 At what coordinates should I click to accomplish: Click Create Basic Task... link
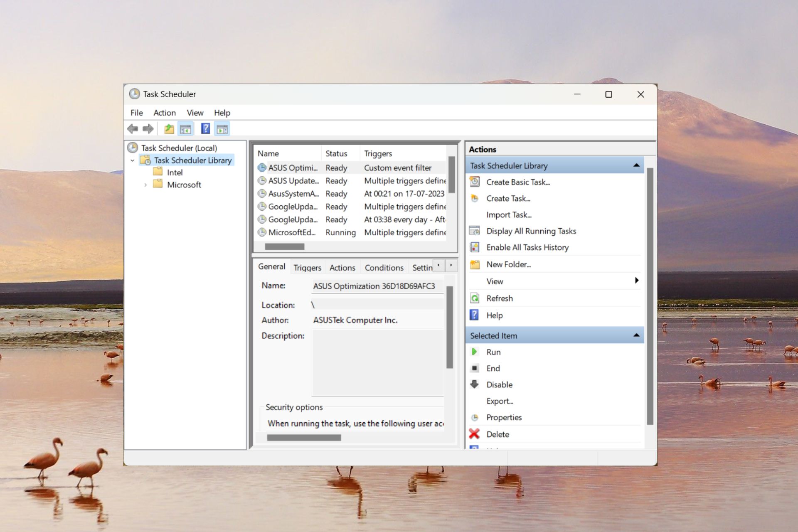click(518, 182)
